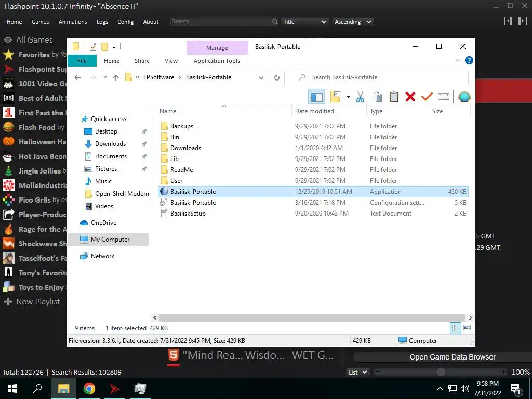This screenshot has height=399, width=532.
Task: Click the Explorer help question mark icon
Action: click(469, 60)
